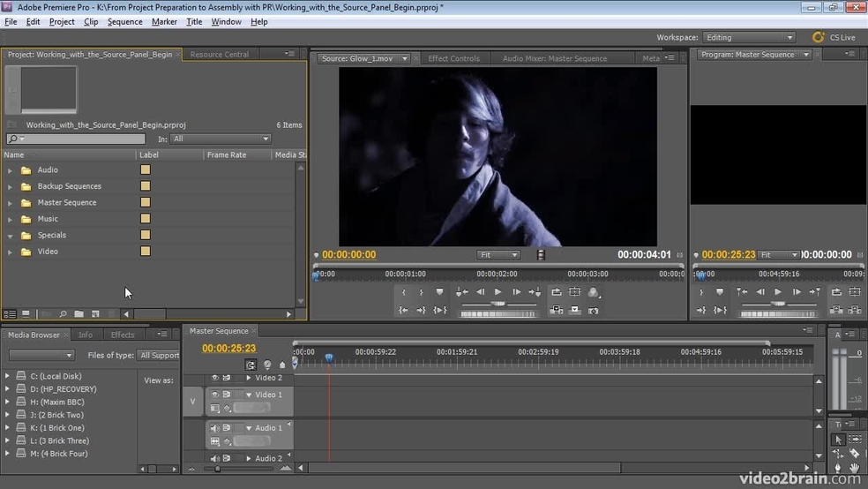Go to previous marker in Source monitor
This screenshot has height=489, width=868.
461,292
